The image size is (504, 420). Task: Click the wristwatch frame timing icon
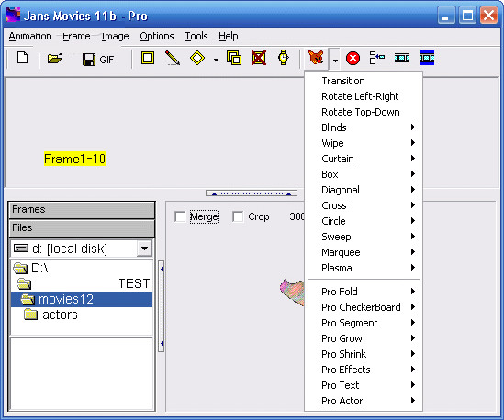[x=284, y=59]
